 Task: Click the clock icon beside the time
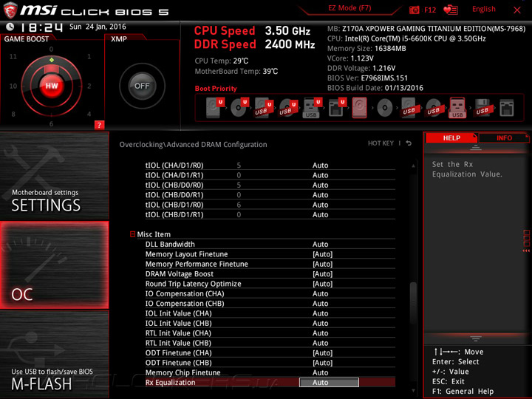[10, 27]
